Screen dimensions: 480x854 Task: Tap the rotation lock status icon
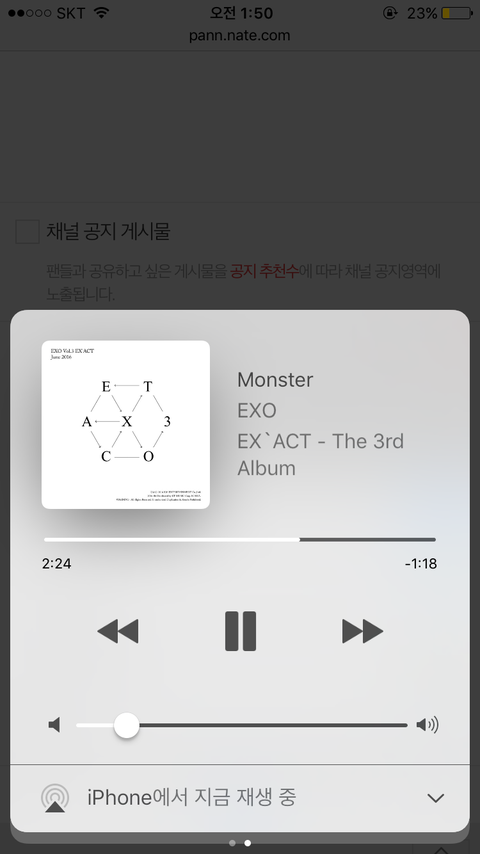click(390, 13)
